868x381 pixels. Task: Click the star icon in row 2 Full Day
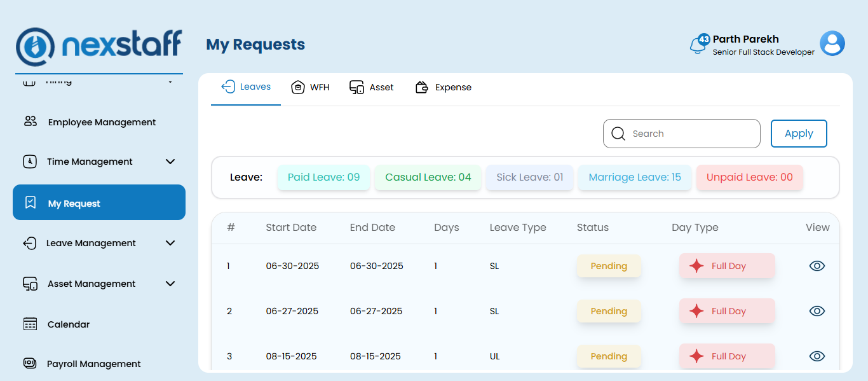[696, 311]
